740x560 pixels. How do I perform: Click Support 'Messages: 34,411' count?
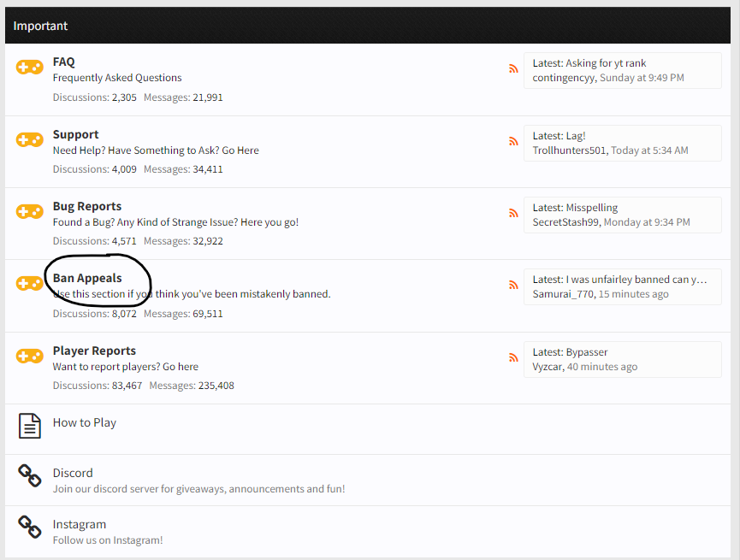(183, 169)
